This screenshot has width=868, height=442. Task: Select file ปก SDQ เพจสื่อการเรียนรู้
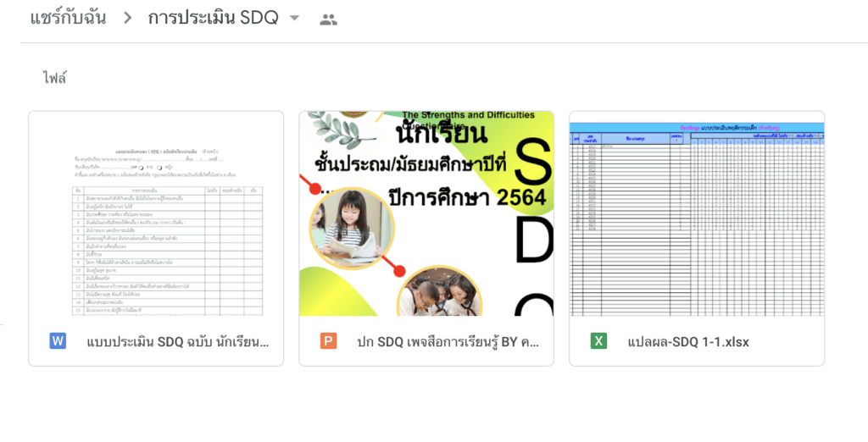448,342
